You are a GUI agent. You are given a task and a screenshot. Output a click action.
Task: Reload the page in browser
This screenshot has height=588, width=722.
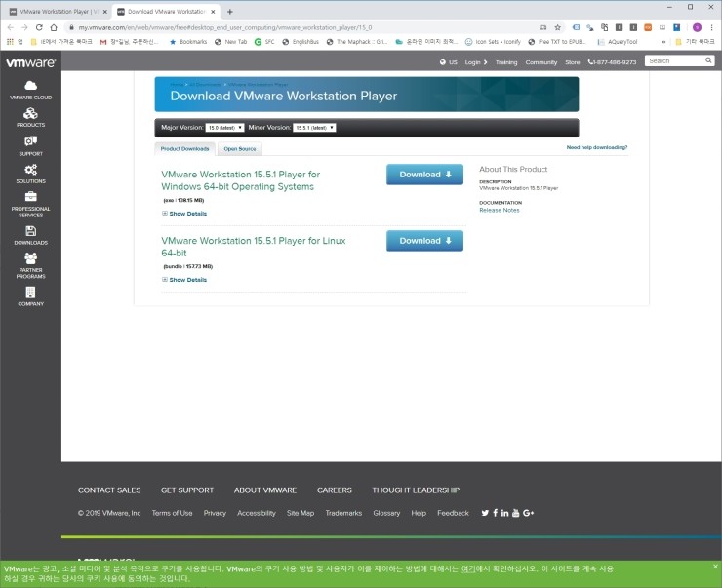(39, 27)
